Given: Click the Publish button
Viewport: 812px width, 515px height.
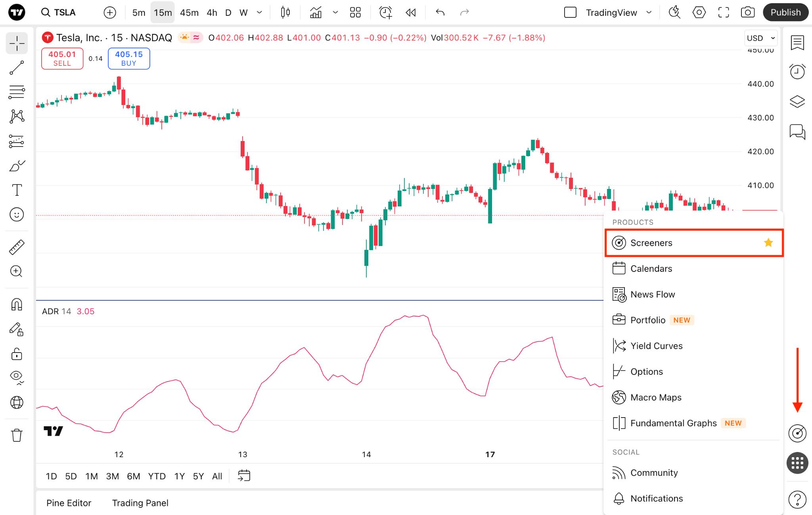Looking at the screenshot, I should tap(785, 12).
